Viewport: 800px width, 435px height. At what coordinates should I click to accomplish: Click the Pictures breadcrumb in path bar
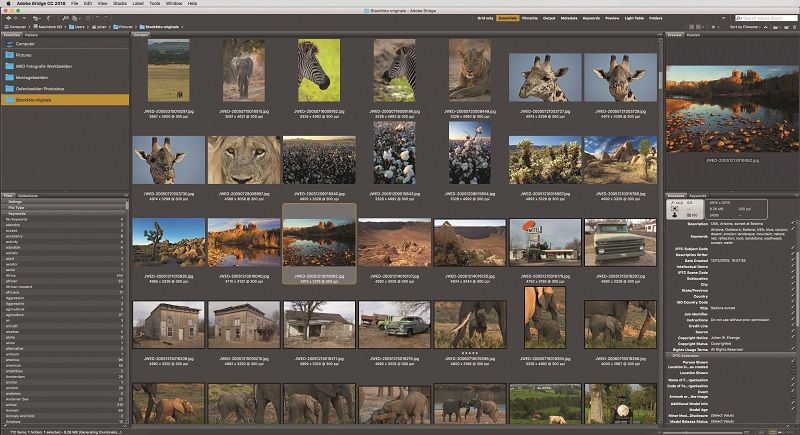pos(122,27)
